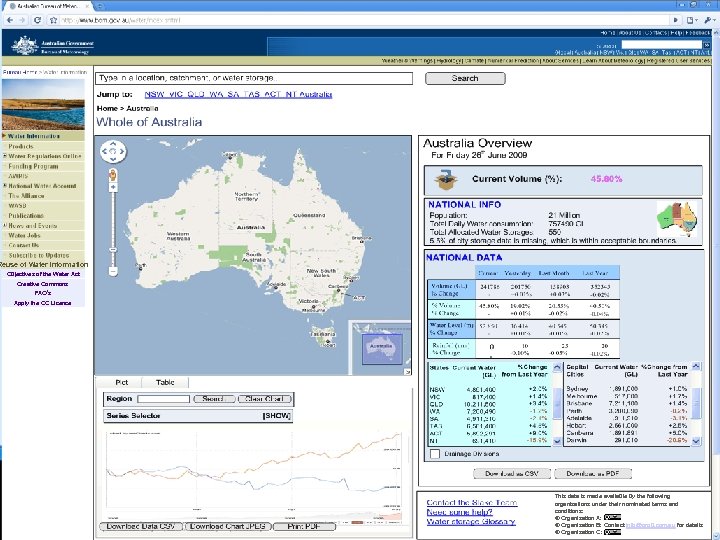
Task: Open the Water storage Glossary link
Action: click(471, 522)
